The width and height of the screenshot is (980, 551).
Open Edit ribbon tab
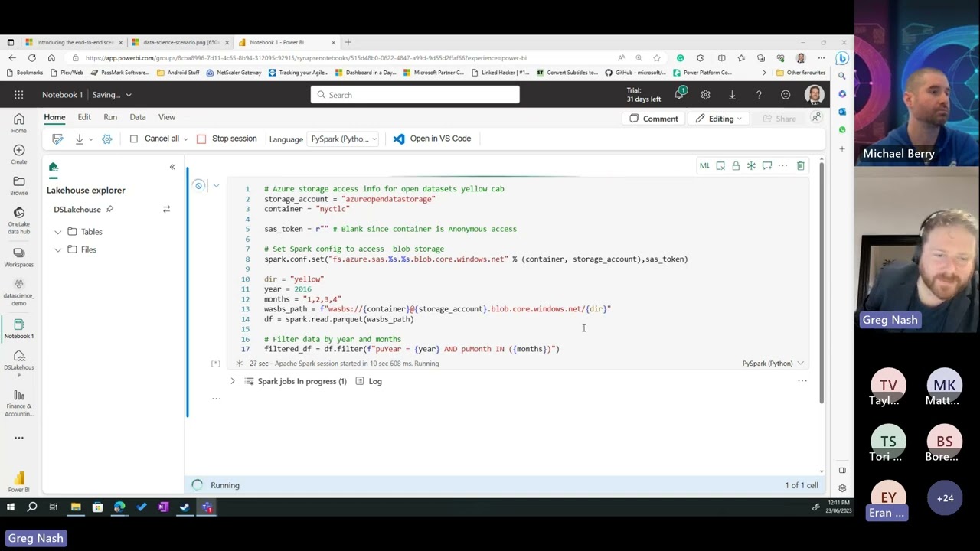[84, 117]
